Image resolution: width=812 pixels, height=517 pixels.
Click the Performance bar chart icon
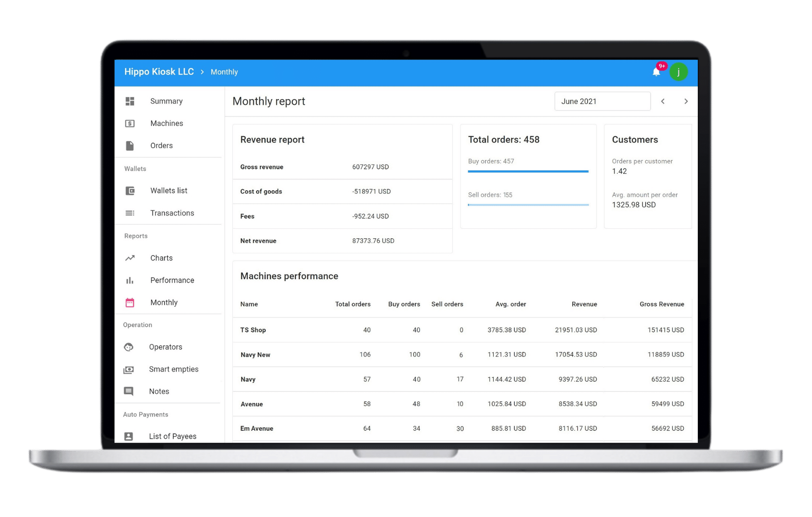coord(130,281)
